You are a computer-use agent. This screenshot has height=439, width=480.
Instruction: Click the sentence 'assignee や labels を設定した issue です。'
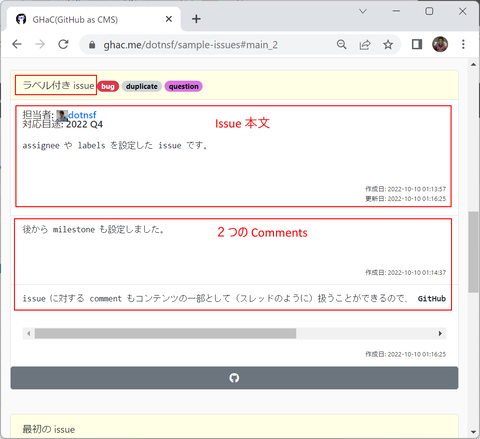tap(115, 146)
